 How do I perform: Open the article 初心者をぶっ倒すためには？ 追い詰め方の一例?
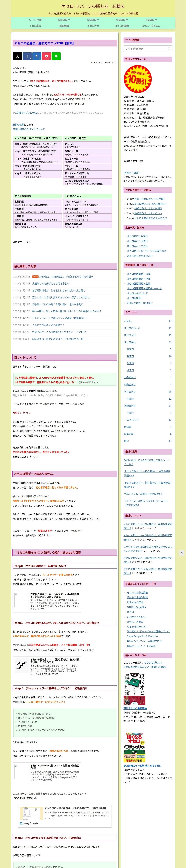pos(58,339)
